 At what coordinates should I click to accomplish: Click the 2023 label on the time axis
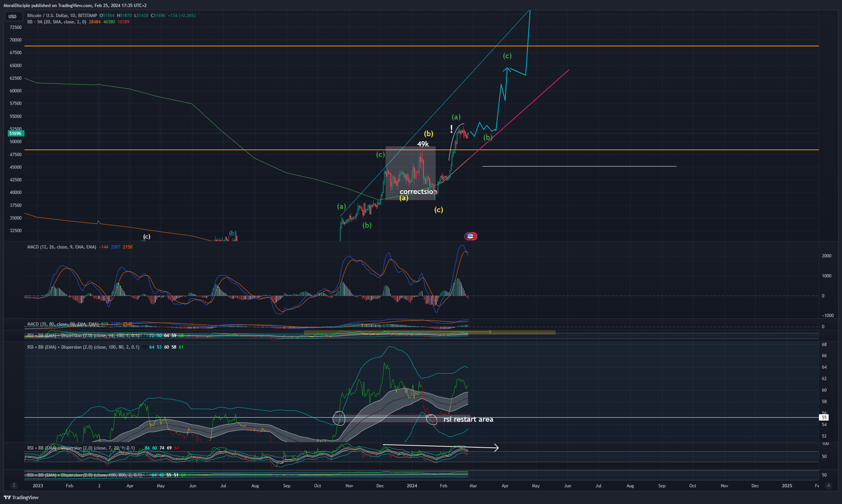38,485
